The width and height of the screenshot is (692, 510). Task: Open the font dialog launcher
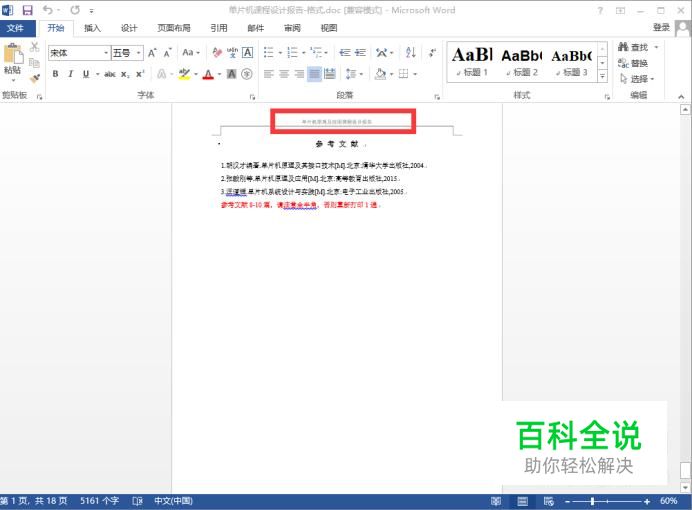pyautogui.click(x=252, y=97)
